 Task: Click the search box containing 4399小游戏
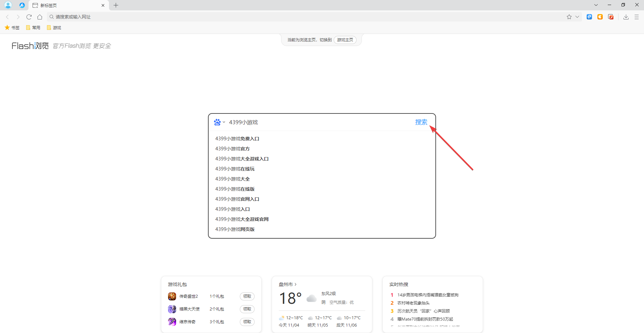(319, 122)
